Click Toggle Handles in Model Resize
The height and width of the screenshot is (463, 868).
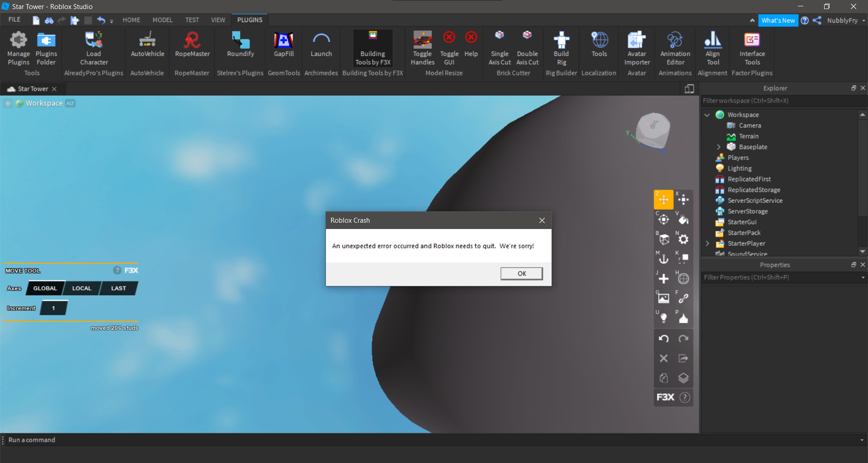[422, 47]
